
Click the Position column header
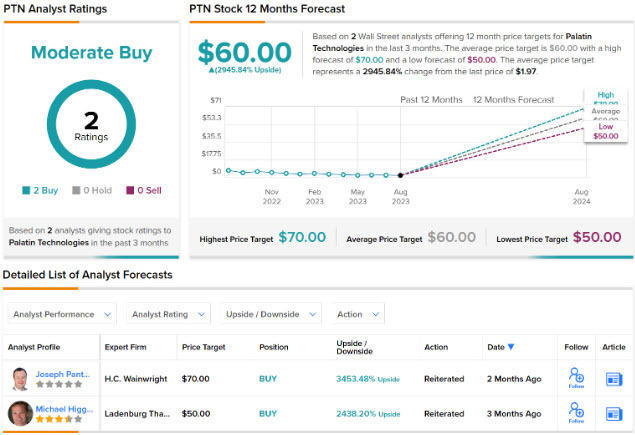[x=274, y=347]
